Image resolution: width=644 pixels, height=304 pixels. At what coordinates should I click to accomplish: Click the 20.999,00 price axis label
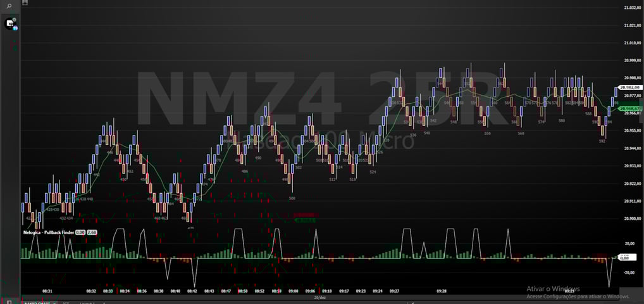(633, 60)
